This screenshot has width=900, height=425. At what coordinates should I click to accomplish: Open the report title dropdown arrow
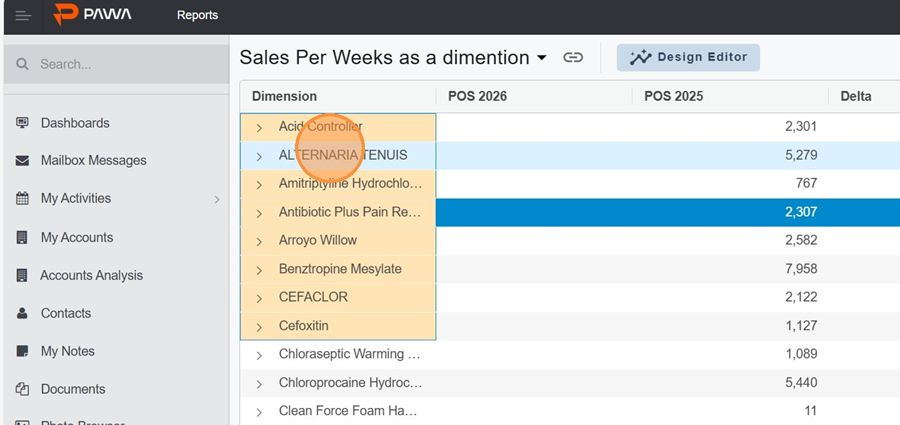click(x=542, y=58)
